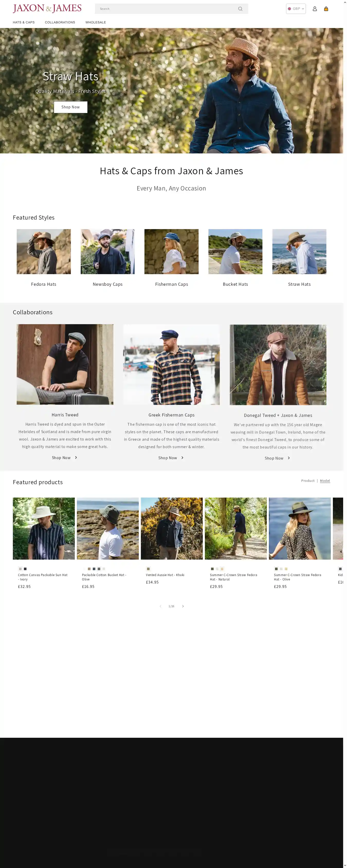Open the Newsboy Caps style thumbnail
The width and height of the screenshot is (347, 868).
107,251
